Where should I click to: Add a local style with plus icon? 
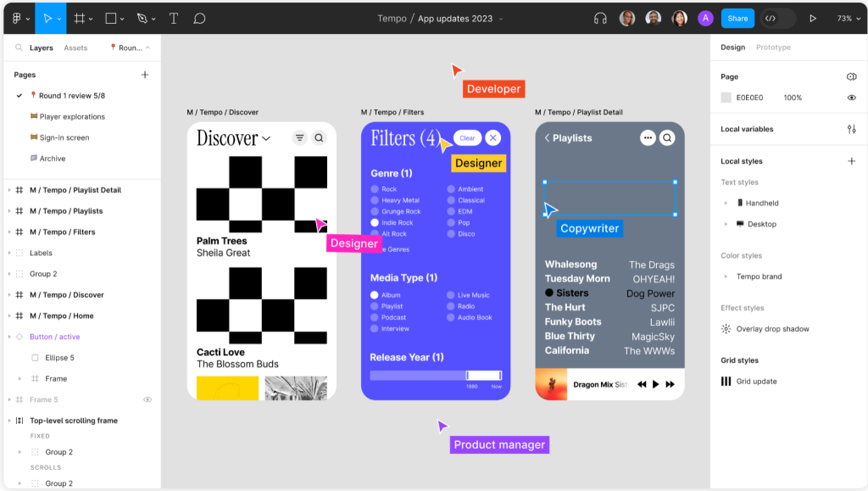(851, 161)
